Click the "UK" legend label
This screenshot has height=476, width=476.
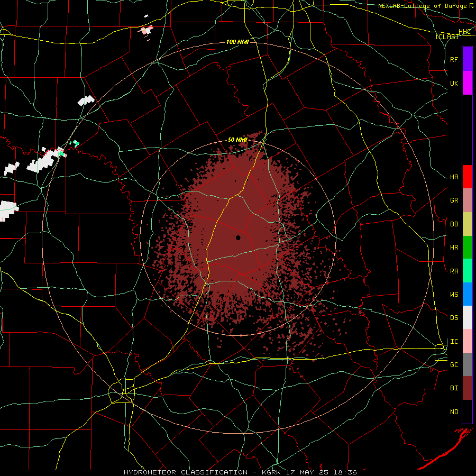[x=454, y=83]
